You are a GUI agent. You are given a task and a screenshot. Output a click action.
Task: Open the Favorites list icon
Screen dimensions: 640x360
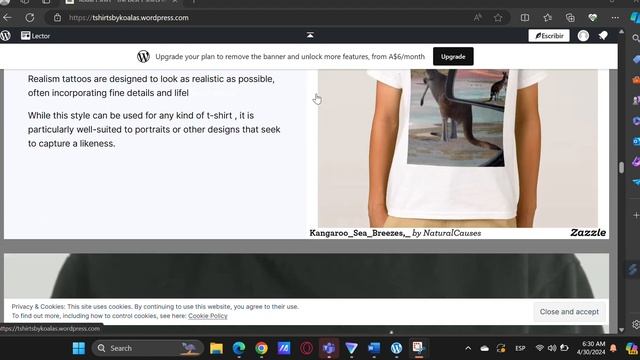[x=548, y=18]
